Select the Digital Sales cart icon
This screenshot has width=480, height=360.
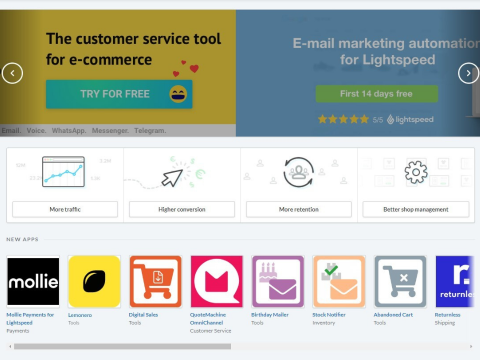[x=155, y=281]
